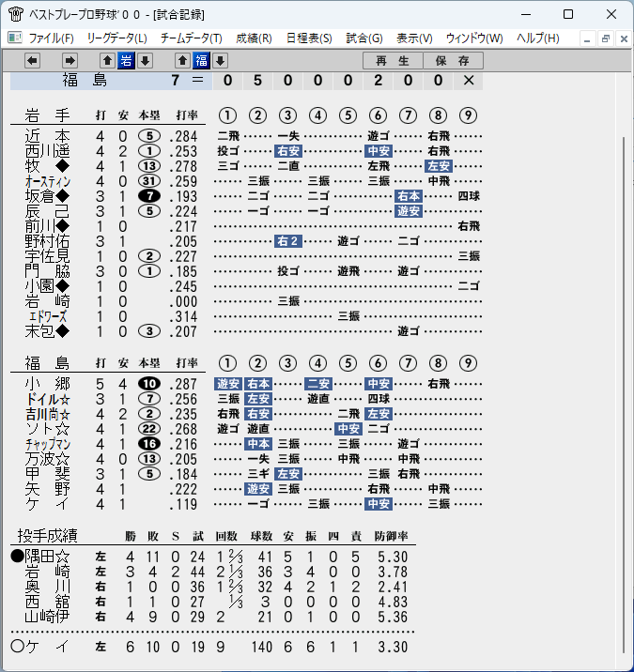Click up arrow left of 岩 team icon
Viewport: 634px width, 672px height.
108,61
